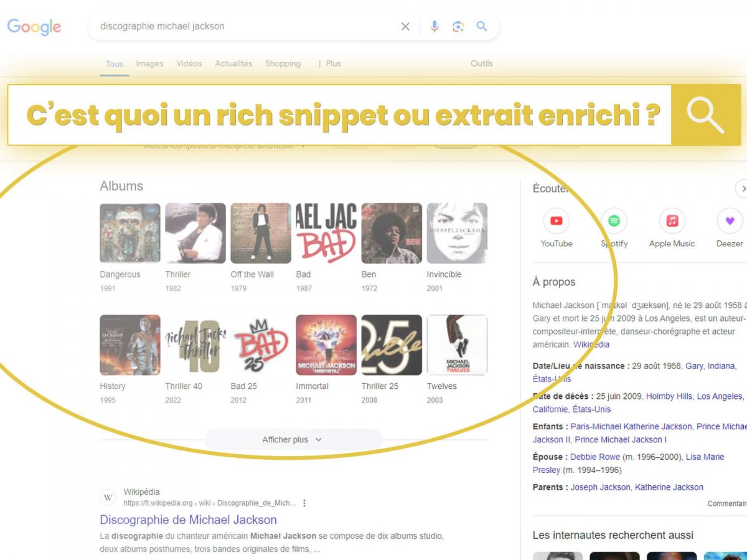
Task: Follow the Holmby Hills link
Action: tap(669, 396)
